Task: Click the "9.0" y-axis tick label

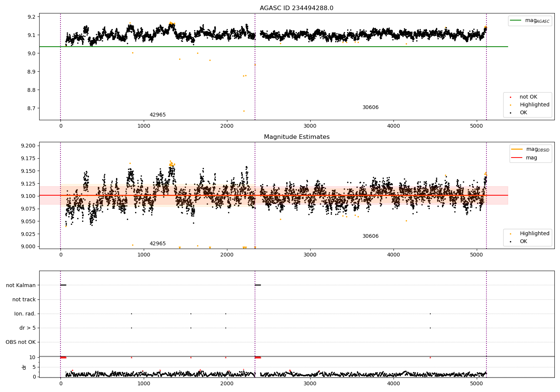Action: pos(32,53)
